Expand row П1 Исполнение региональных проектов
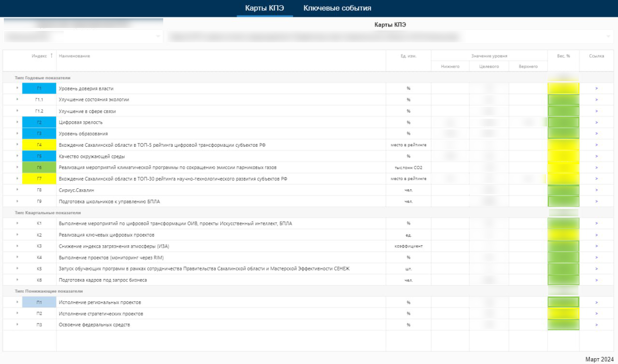Viewport: 618px width, 364px height. click(x=17, y=302)
